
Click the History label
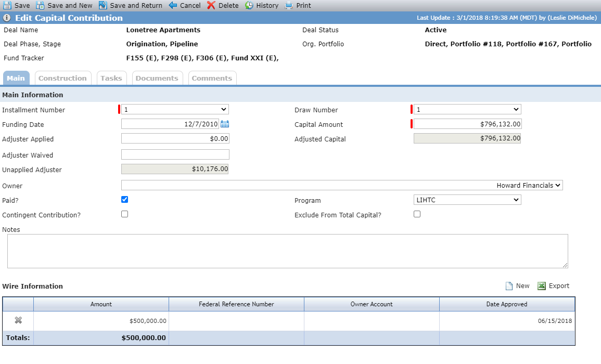pos(267,5)
